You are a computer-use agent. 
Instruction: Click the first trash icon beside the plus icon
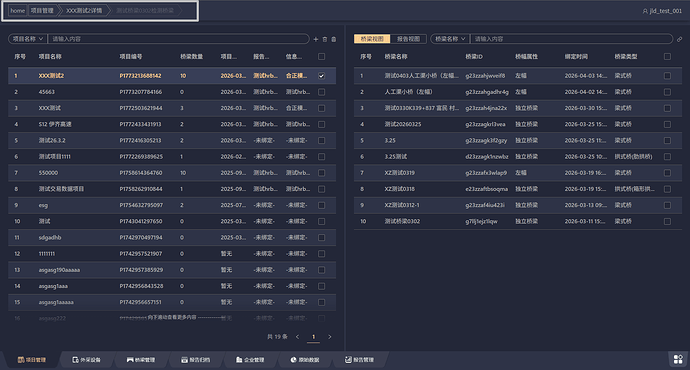[x=325, y=39]
